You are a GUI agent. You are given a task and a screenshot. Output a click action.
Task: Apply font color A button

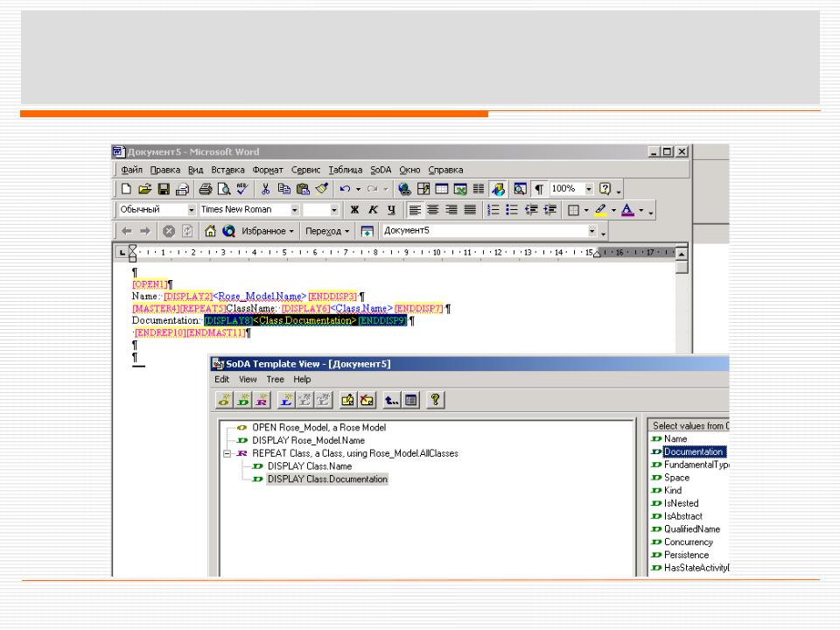click(627, 210)
